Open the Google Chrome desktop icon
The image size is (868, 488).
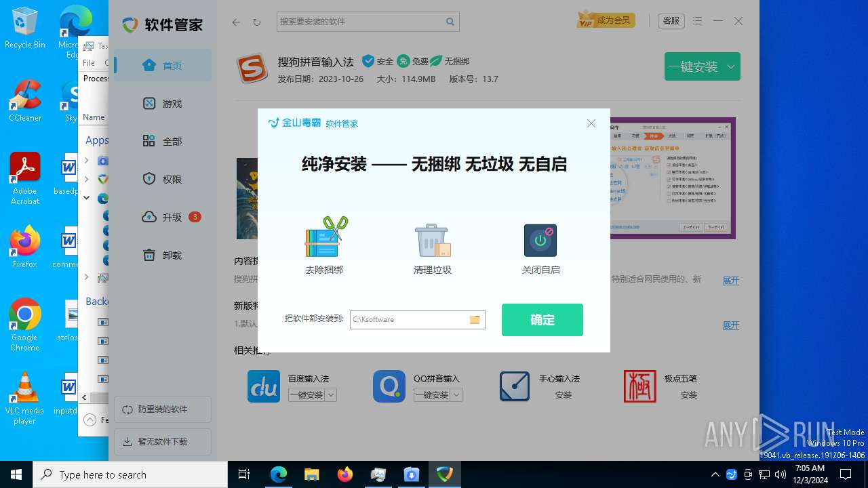(25, 325)
